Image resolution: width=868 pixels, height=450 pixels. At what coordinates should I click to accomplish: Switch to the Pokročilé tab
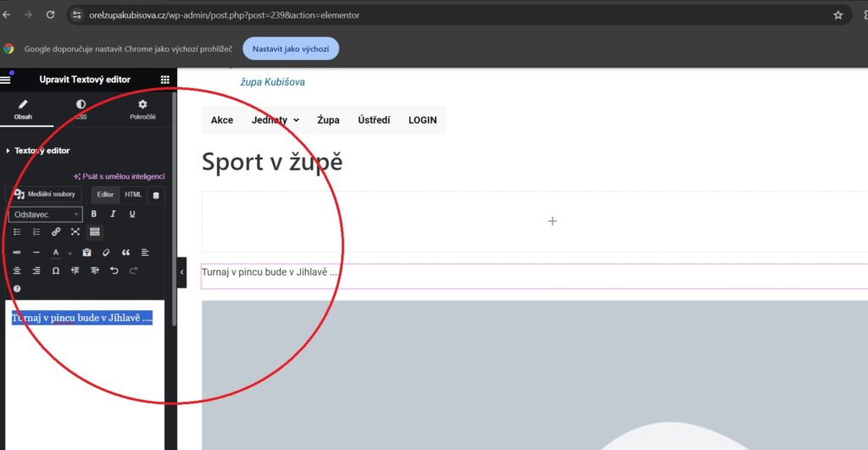pos(142,109)
